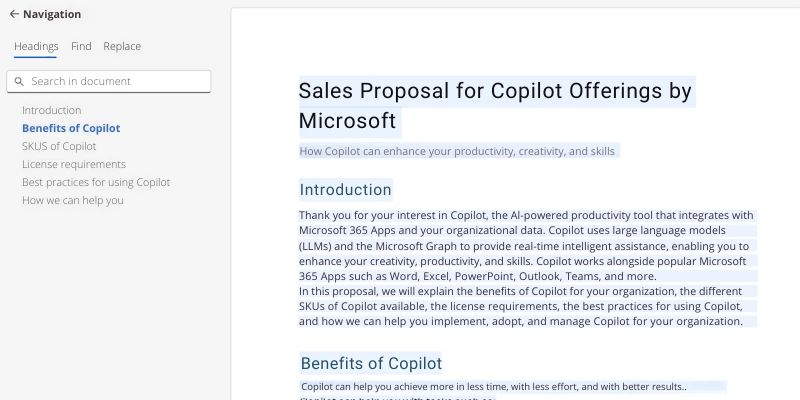Image resolution: width=800 pixels, height=400 pixels.
Task: Switch to the Headings tab
Action: [x=36, y=46]
